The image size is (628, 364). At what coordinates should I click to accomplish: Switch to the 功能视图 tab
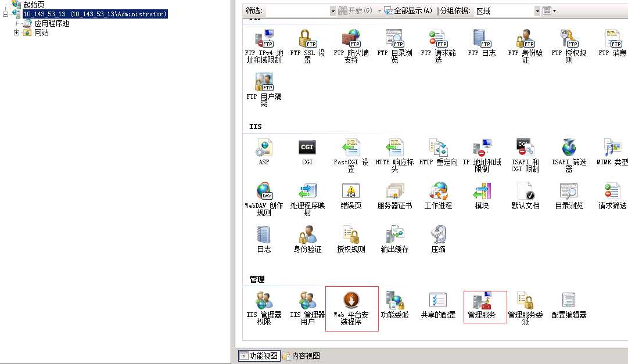point(259,356)
